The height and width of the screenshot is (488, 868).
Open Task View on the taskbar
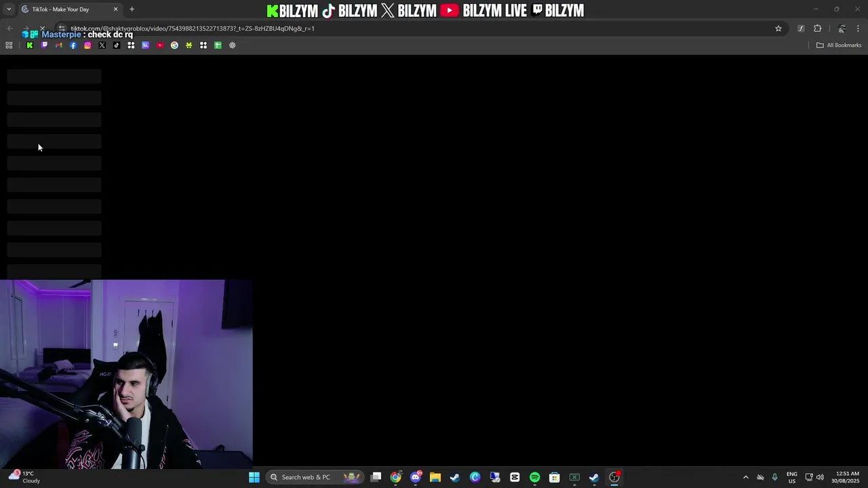[376, 477]
